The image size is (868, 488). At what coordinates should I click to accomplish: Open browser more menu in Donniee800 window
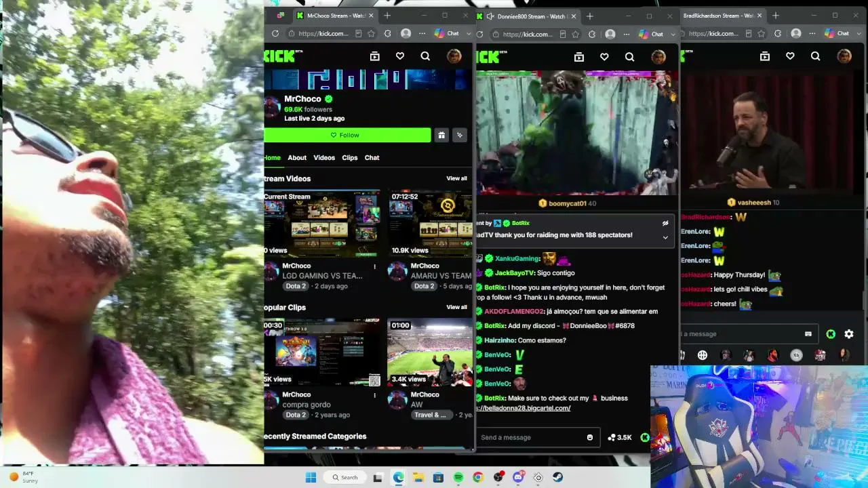[x=627, y=34]
